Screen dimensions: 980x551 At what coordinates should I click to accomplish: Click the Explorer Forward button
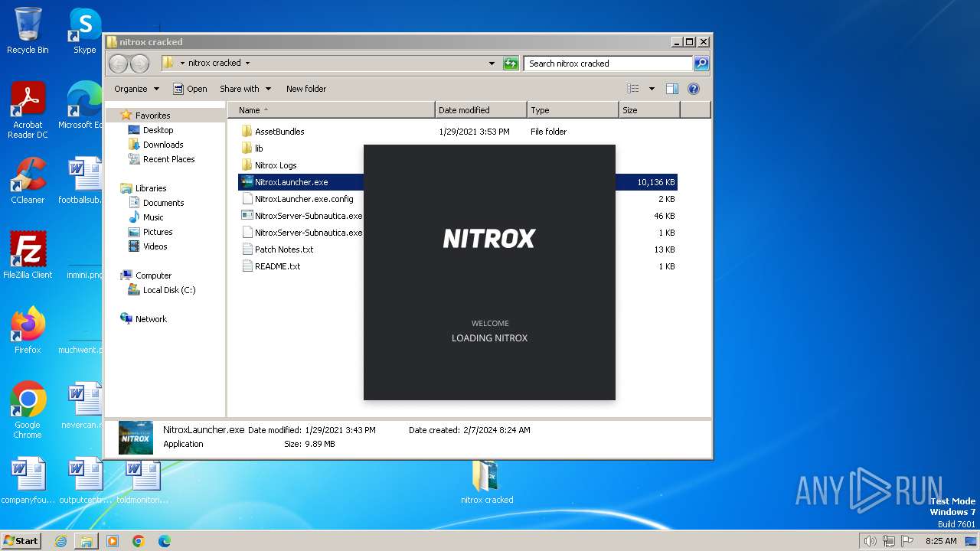pyautogui.click(x=139, y=64)
